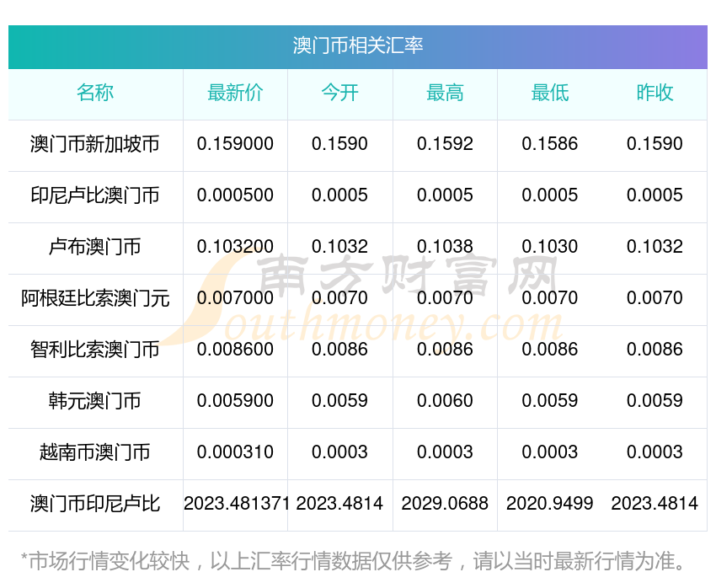The height and width of the screenshot is (588, 716).
Task: Click the 最低 value 0.1586
Action: tap(550, 144)
